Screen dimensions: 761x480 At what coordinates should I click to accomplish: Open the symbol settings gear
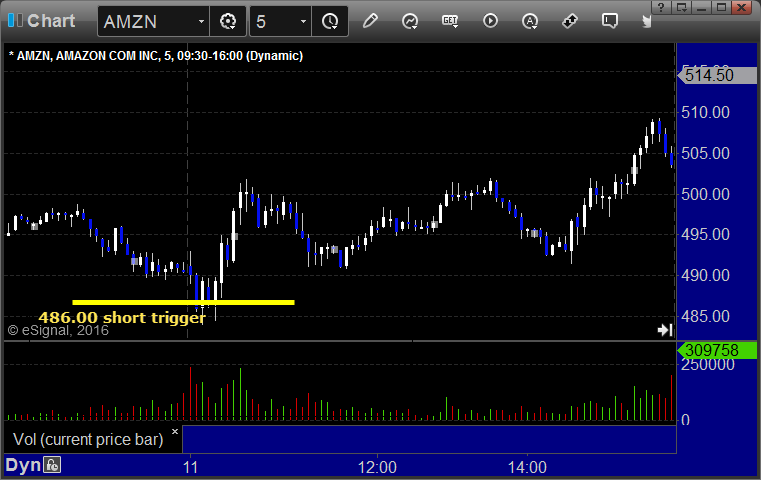(x=228, y=21)
